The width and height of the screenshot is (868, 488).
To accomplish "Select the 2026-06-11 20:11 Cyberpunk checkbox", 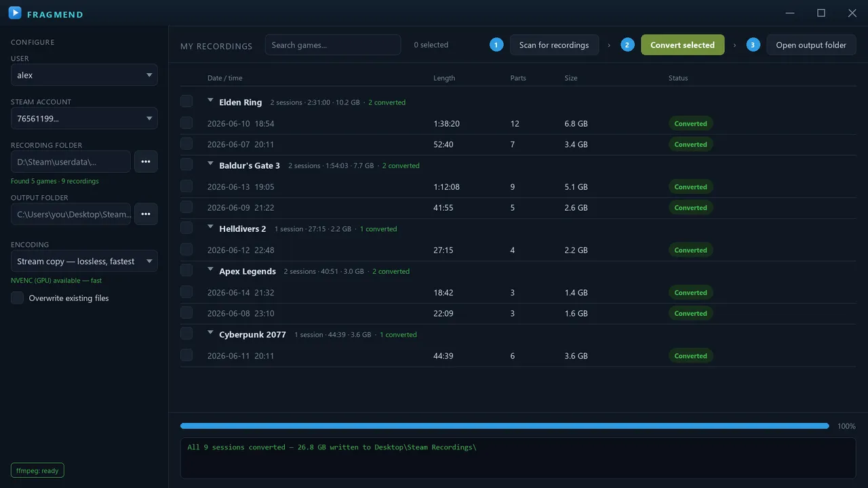I will tap(186, 354).
